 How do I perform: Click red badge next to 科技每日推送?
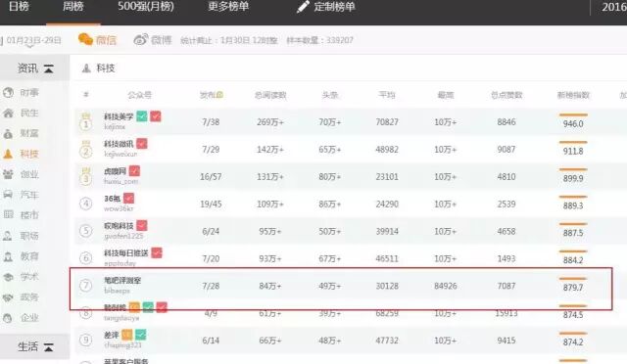(x=157, y=252)
